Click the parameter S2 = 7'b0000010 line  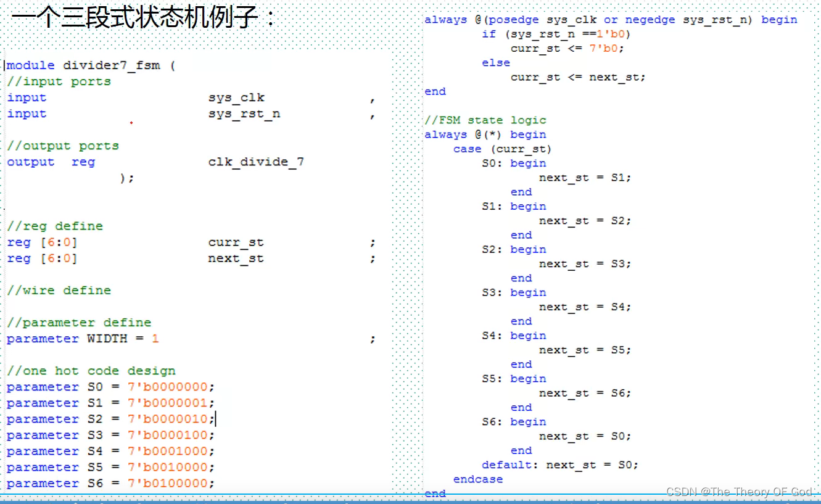(111, 418)
